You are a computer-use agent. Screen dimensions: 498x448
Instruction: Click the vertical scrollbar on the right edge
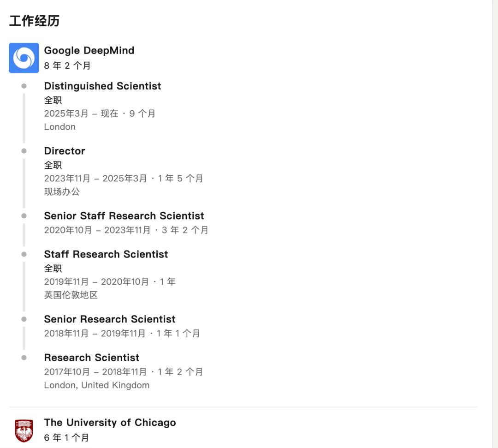tap(495, 224)
